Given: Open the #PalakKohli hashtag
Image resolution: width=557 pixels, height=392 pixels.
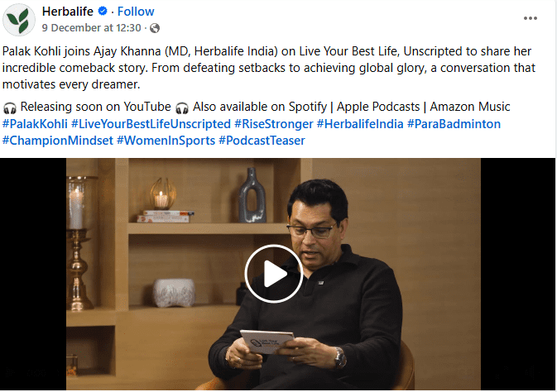Looking at the screenshot, I should coord(35,124).
